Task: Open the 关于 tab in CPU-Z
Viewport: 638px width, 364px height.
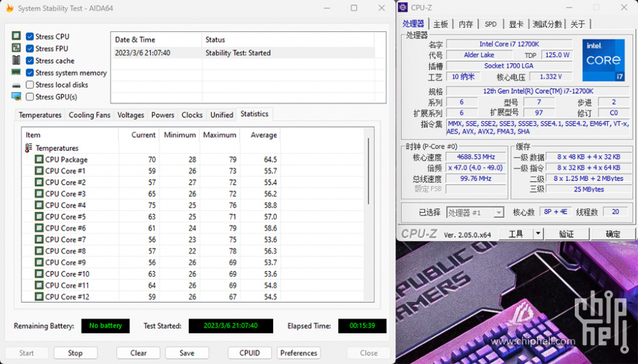Action: [577, 24]
